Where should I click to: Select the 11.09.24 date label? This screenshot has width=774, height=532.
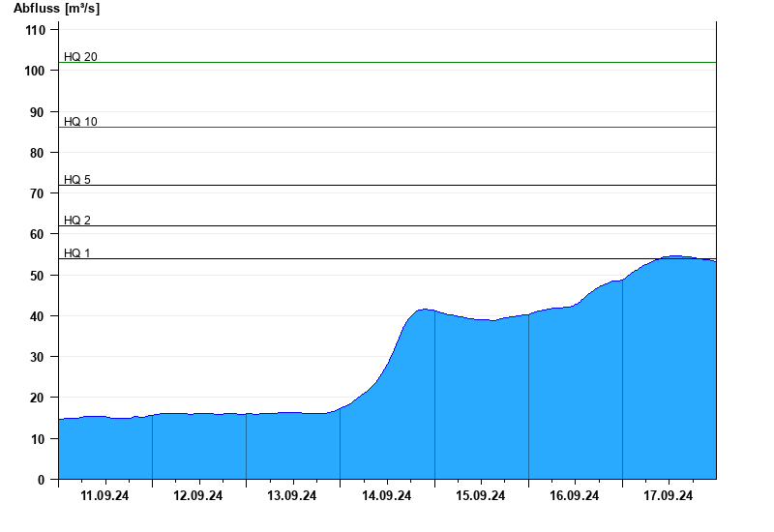coord(105,496)
